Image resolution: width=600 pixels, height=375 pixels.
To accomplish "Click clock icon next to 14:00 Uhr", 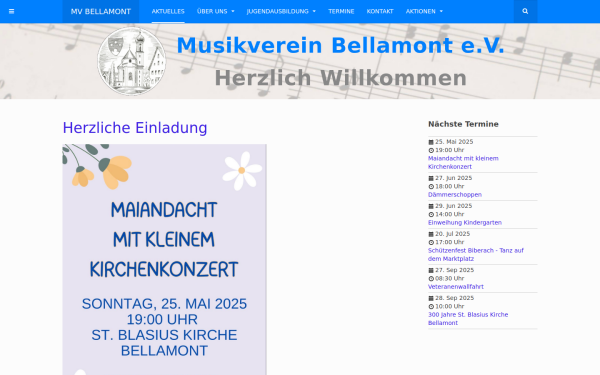I will coord(431,215).
